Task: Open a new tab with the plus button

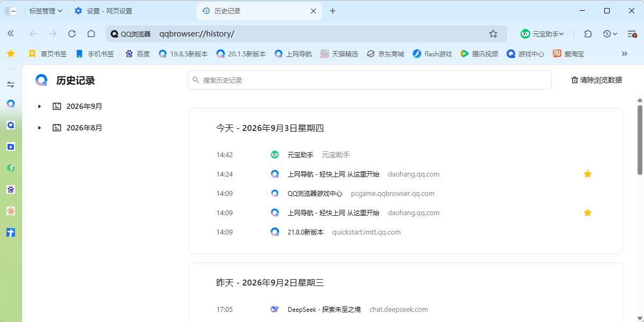Action: point(333,11)
